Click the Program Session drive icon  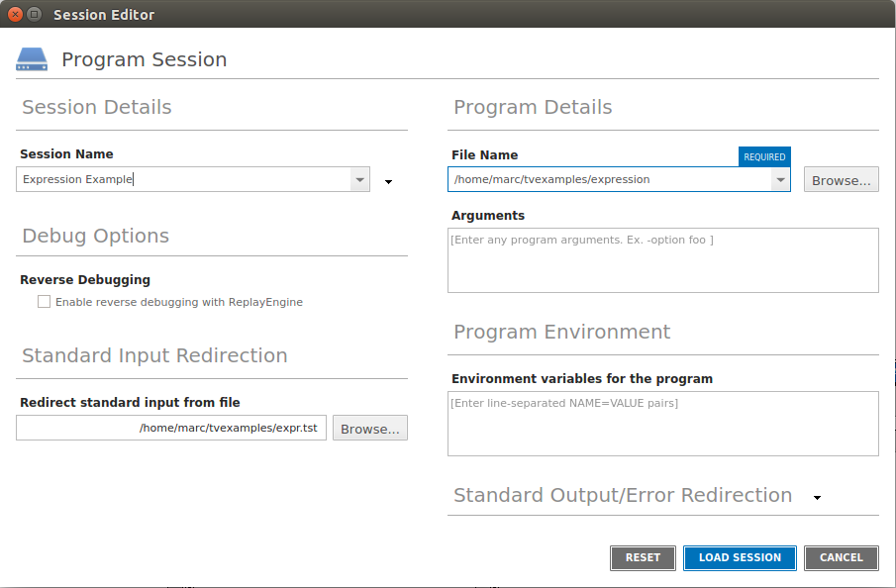pos(31,60)
